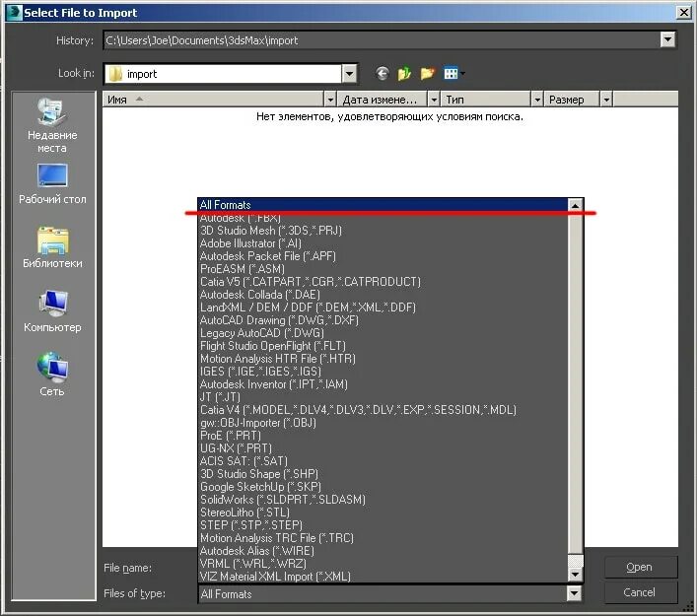Open the view menu icon
697x616 pixels.
[453, 73]
